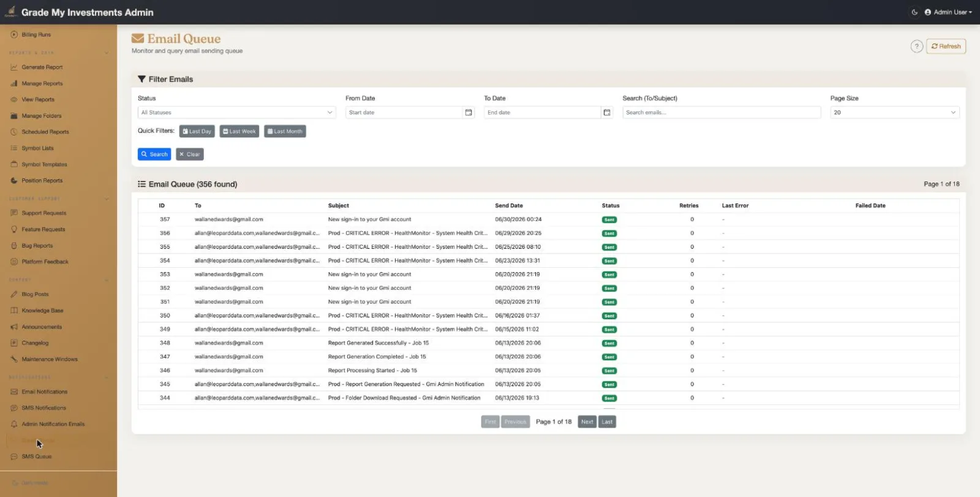Collapse the Customer Support sidebar section
The width and height of the screenshot is (980, 497).
click(107, 199)
